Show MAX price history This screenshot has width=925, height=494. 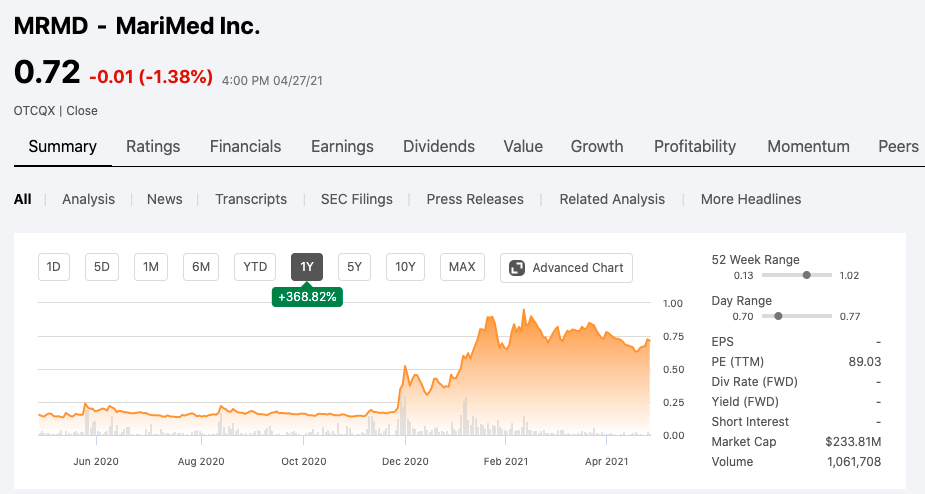coord(462,267)
